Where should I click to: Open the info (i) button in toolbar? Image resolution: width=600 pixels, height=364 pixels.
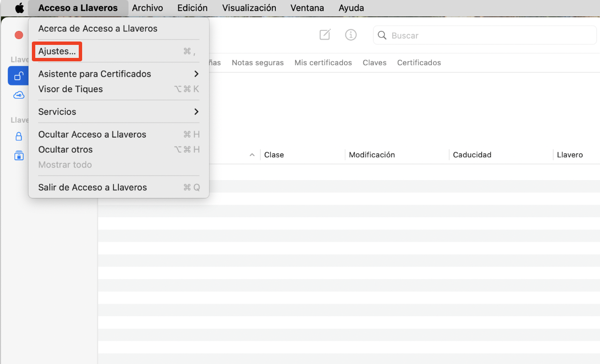point(351,35)
